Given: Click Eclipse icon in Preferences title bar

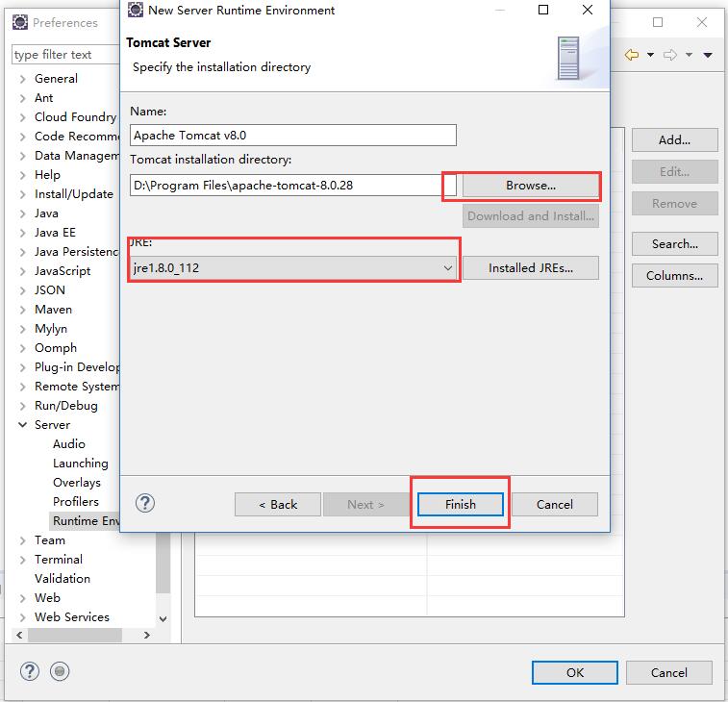Looking at the screenshot, I should [20, 22].
